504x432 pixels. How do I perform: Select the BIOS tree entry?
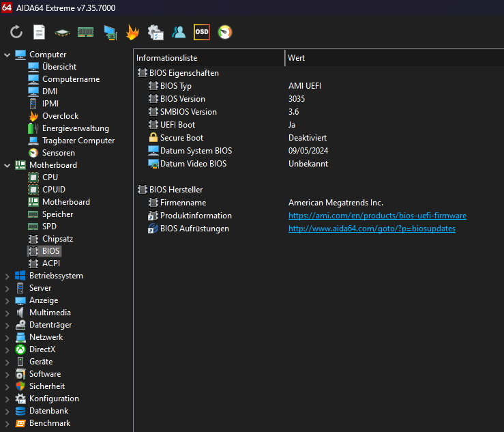point(50,251)
